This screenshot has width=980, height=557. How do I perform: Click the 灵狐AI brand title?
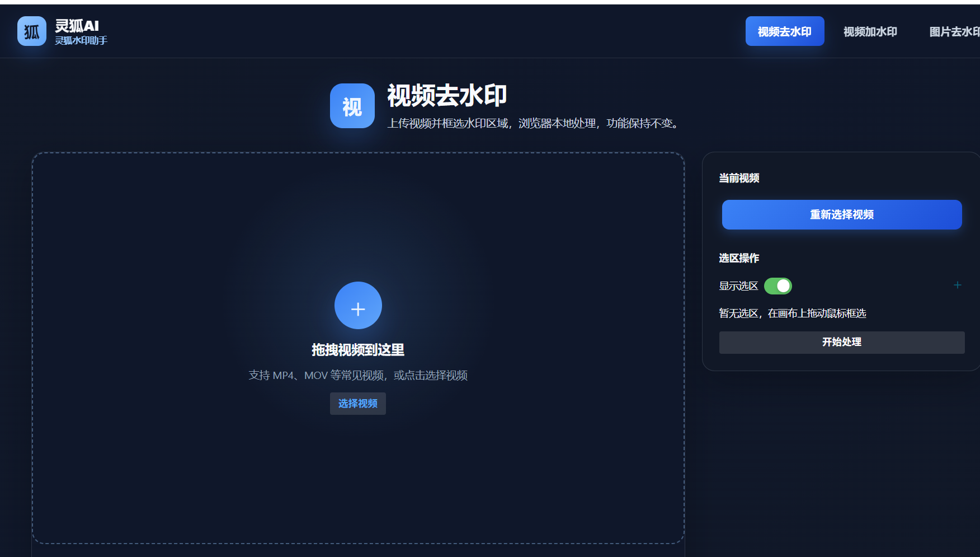(77, 26)
